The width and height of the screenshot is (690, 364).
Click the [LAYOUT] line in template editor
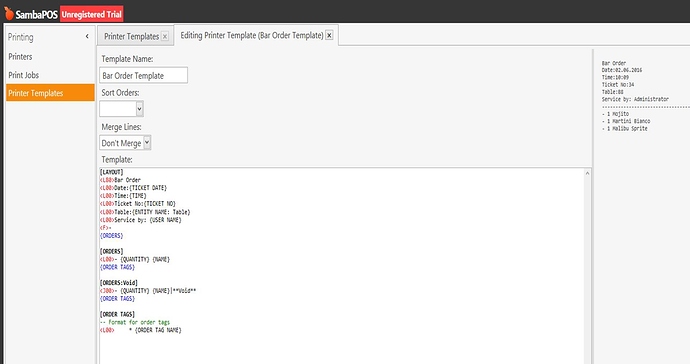point(112,172)
